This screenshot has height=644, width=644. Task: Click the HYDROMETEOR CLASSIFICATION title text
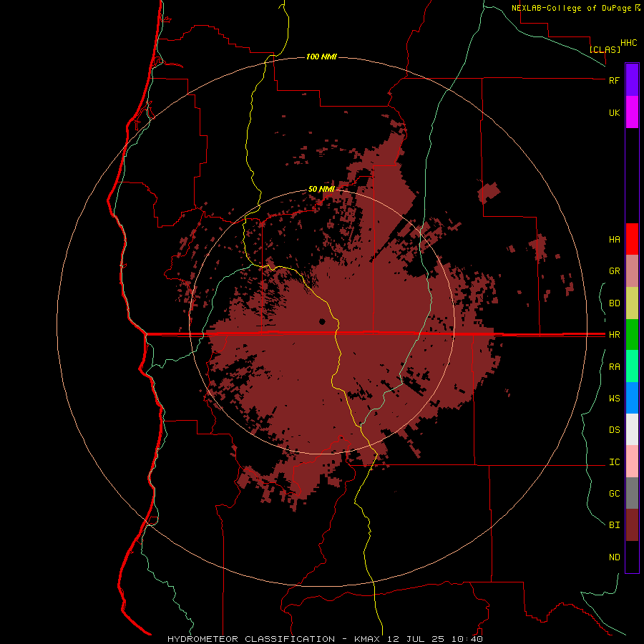click(251, 639)
